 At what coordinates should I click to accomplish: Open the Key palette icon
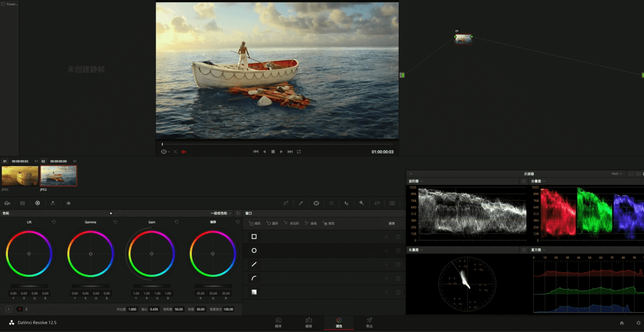[361, 203]
